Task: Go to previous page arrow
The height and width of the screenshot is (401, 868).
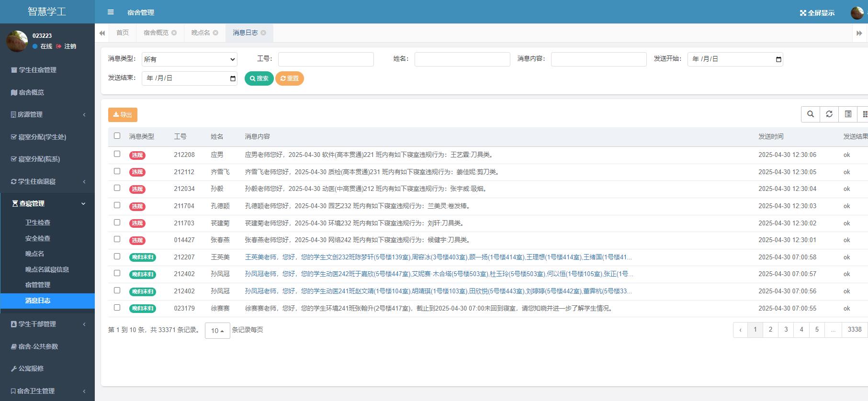Action: [x=740, y=330]
